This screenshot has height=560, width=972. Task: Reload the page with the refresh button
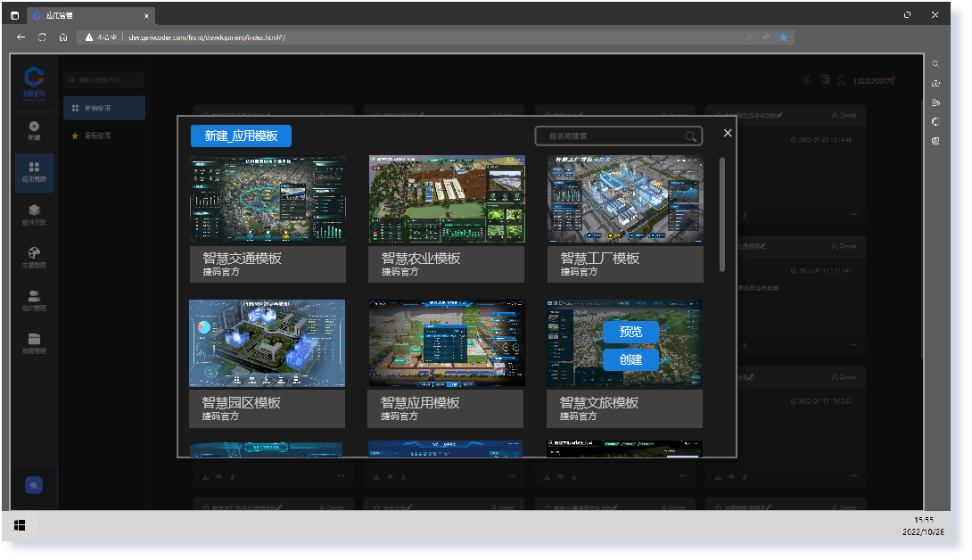[42, 37]
